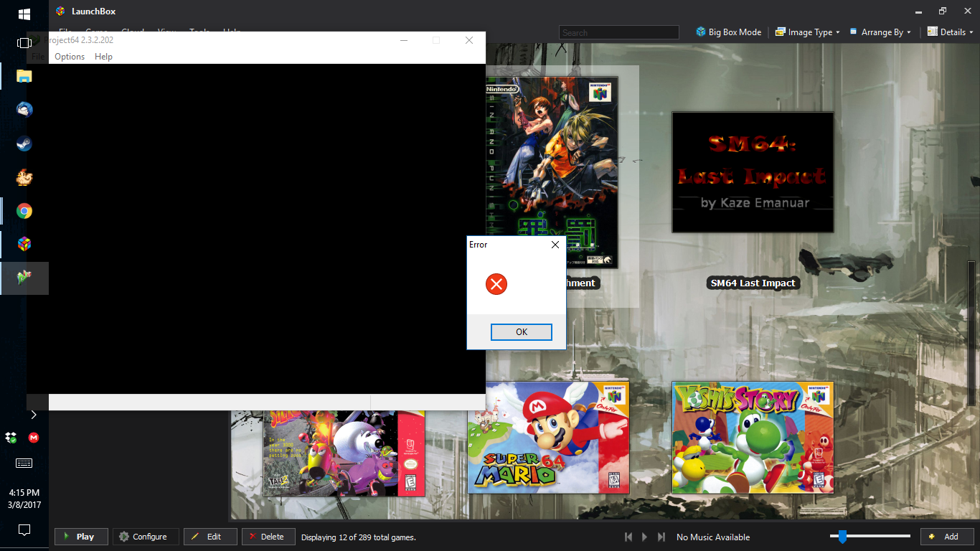Viewport: 980px width, 551px height.
Task: Open File Explorer from the taskbar
Action: [24, 76]
